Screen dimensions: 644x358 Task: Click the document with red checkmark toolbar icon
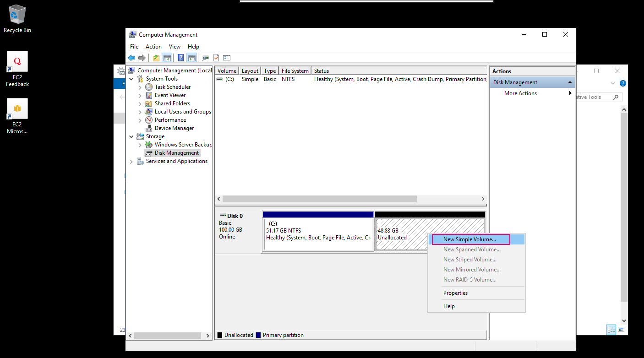point(216,58)
